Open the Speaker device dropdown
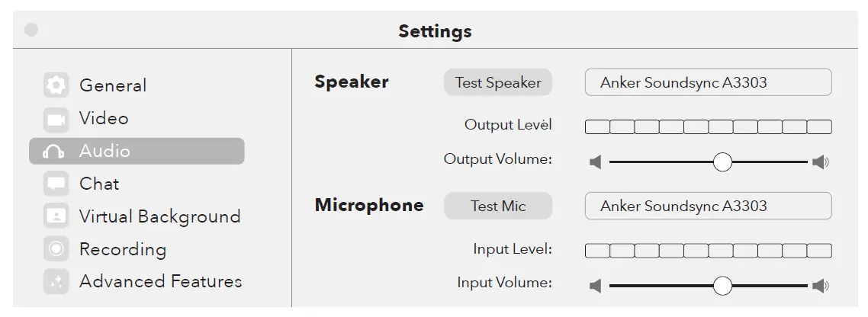The image size is (868, 317). 708,82
